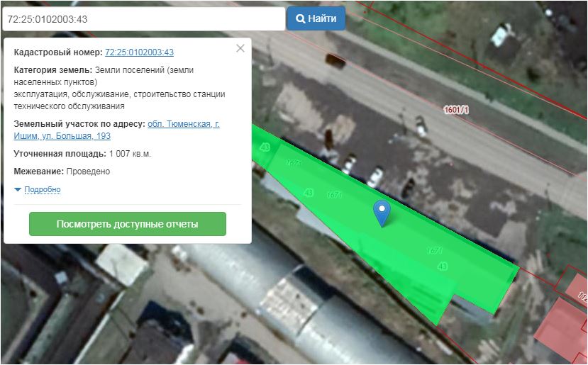
Task: Click the blue map location pin
Action: (382, 213)
